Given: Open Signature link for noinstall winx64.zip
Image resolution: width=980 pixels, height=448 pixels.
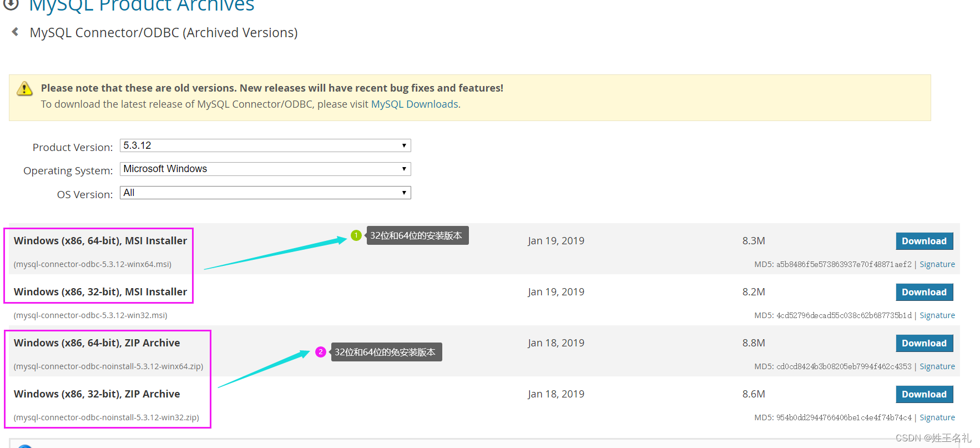Looking at the screenshot, I should click(x=937, y=366).
